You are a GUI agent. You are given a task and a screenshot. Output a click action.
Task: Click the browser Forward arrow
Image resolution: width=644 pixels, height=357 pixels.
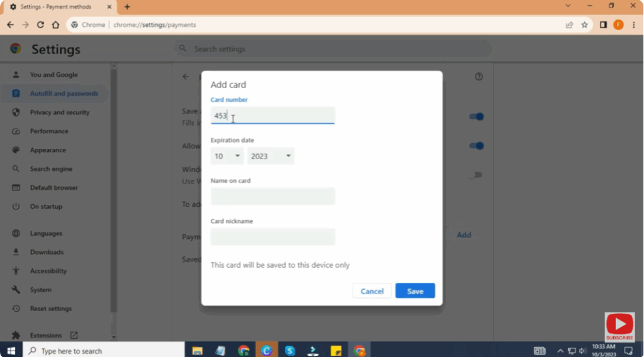coord(25,25)
